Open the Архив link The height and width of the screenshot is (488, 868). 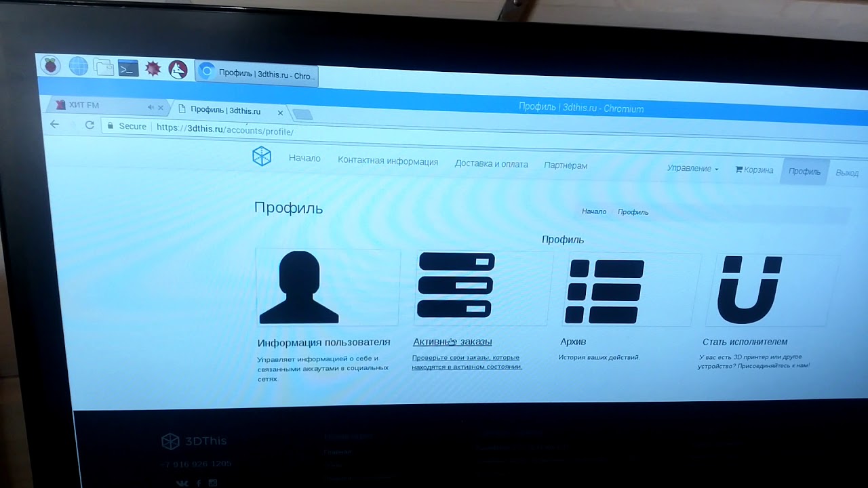(573, 342)
